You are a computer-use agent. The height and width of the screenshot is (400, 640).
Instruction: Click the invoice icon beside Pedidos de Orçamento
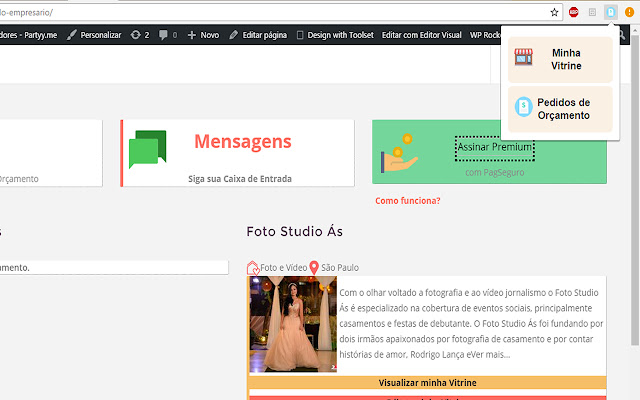[523, 107]
